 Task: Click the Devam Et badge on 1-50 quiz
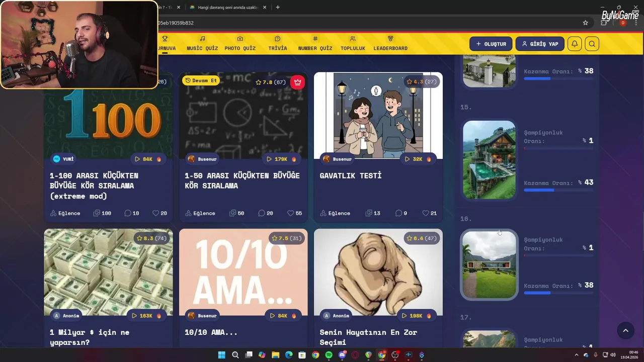[x=201, y=80]
